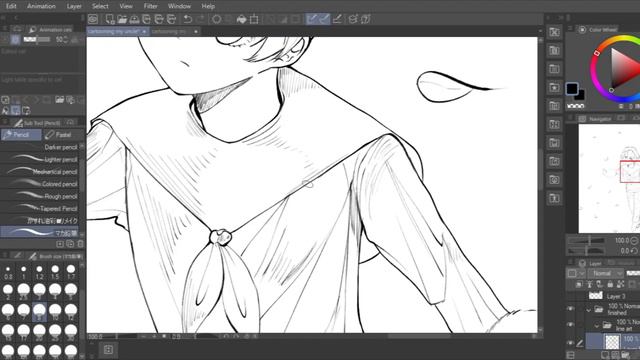
Task: Select brush size 1.7 preset
Action: coord(71,272)
